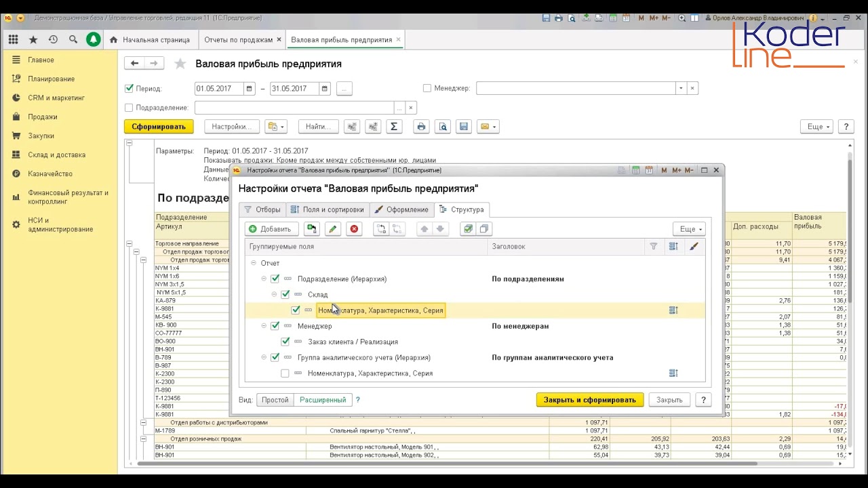Collapse the Отчет root node
This screenshot has height=488, width=868.
(254, 263)
